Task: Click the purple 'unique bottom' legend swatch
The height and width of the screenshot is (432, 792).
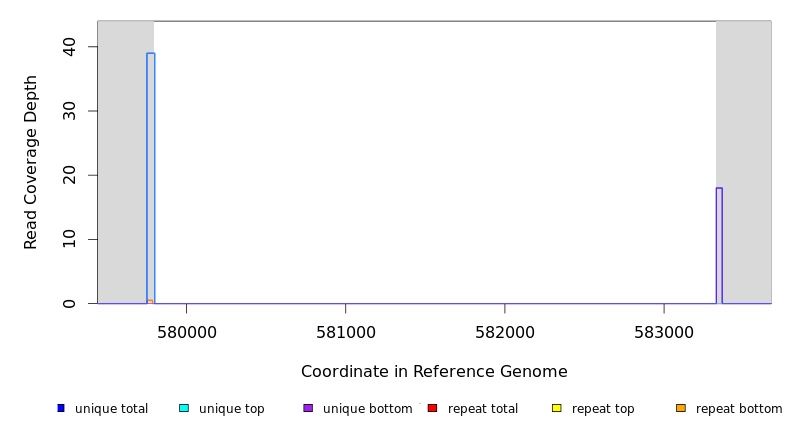Action: (308, 408)
